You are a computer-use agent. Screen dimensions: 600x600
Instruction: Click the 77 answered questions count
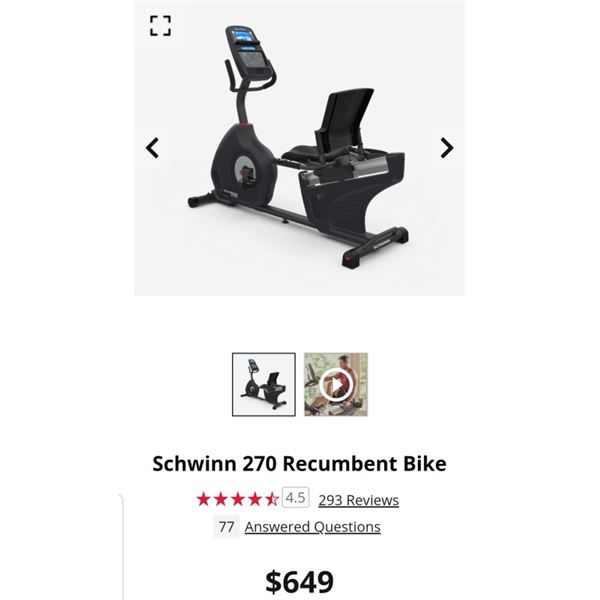pos(226,527)
